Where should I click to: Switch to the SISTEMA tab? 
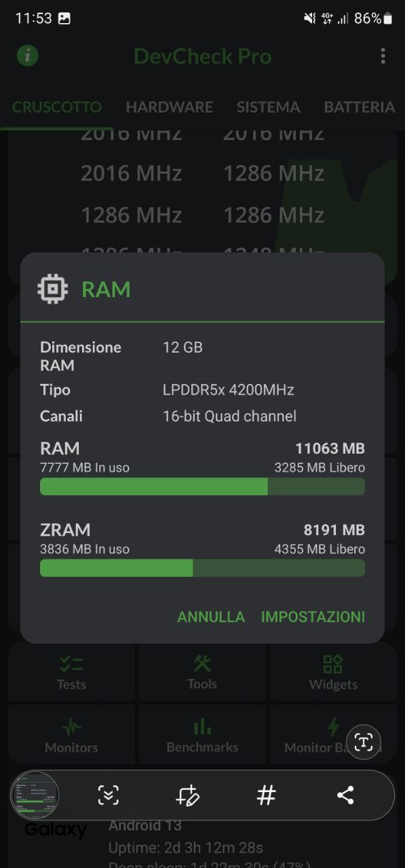[268, 107]
